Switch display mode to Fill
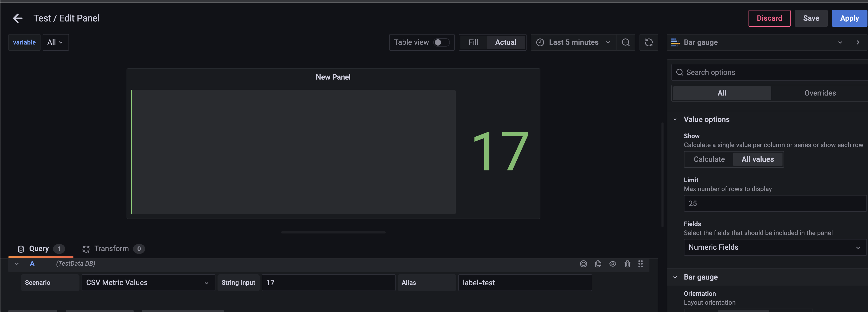 pyautogui.click(x=473, y=42)
